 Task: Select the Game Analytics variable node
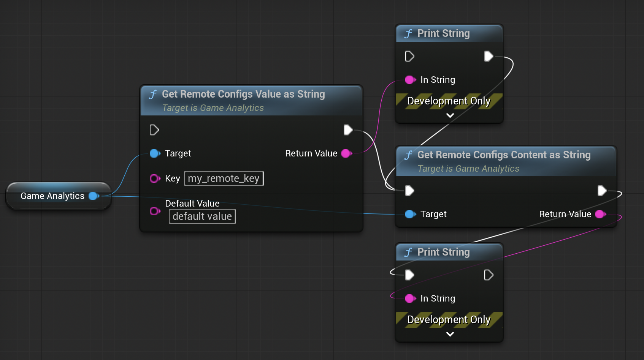point(52,196)
